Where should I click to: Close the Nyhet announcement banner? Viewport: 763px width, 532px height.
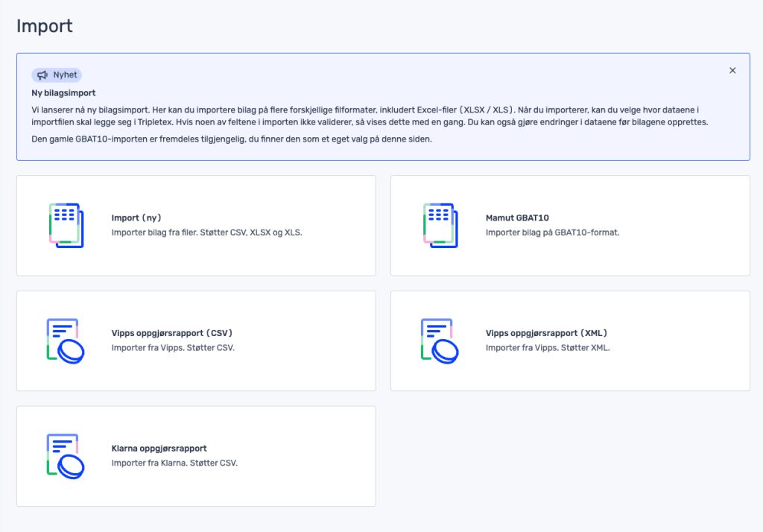pos(732,71)
